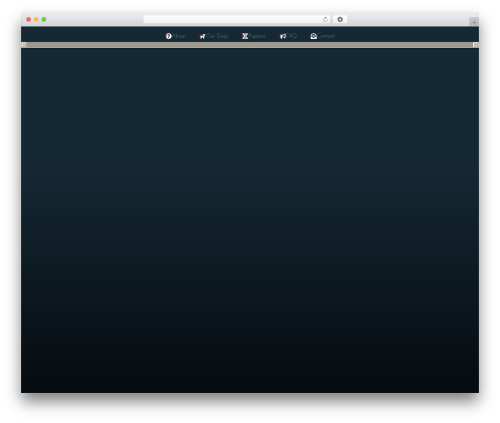Click the round button beside the address bar
500x423 pixels.
pos(340,19)
